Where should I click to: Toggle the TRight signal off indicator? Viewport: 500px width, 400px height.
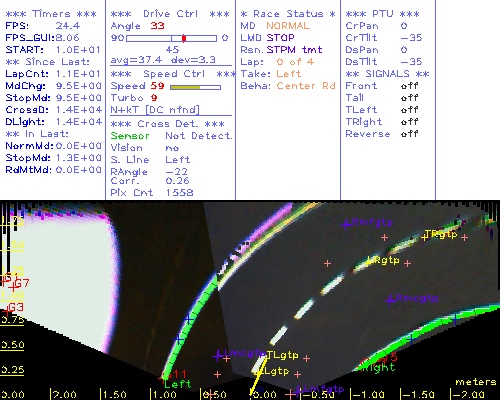click(x=409, y=122)
